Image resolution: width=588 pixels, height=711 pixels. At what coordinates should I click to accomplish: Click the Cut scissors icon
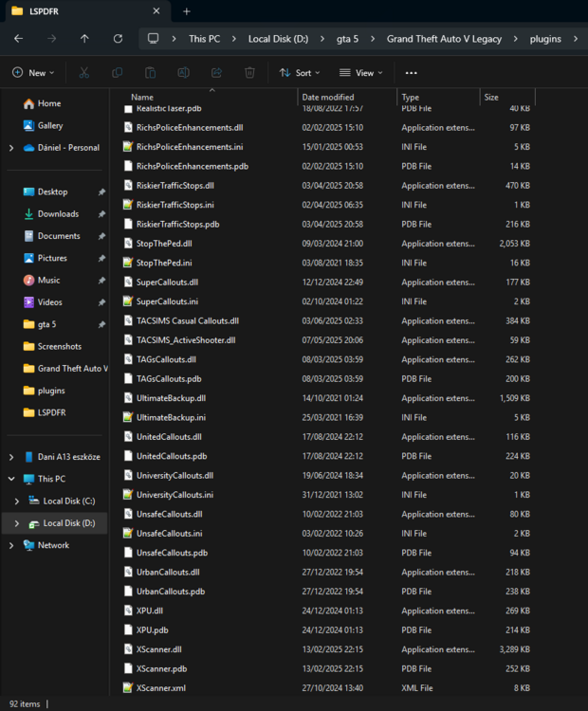[84, 73]
